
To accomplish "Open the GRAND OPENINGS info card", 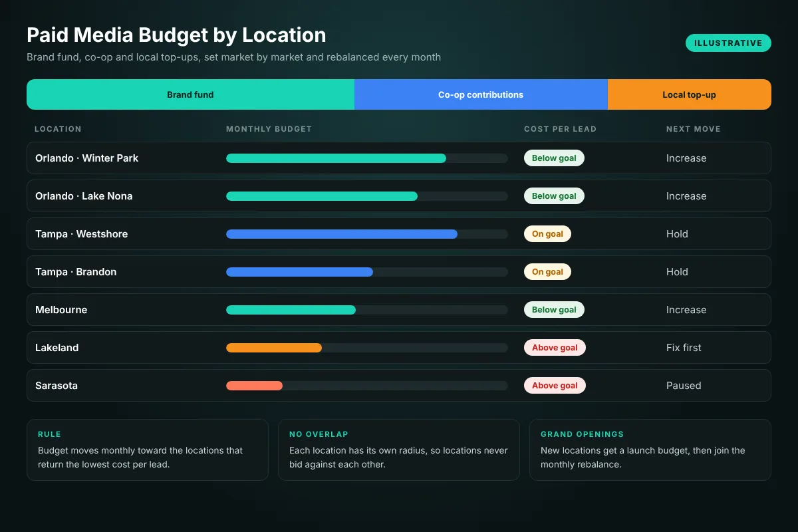I will coord(650,450).
